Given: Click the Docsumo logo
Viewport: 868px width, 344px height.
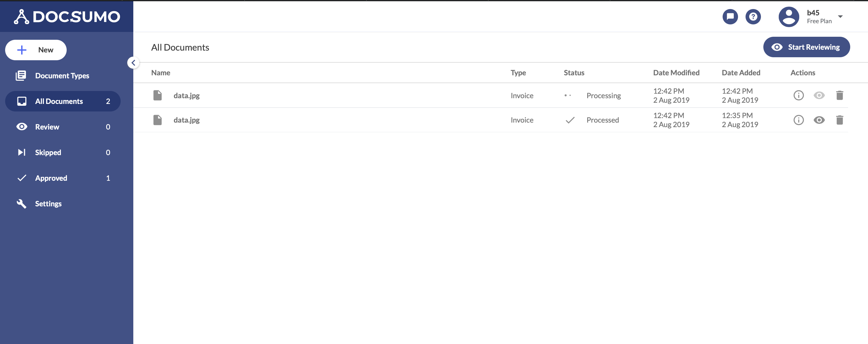Looking at the screenshot, I should tap(67, 17).
